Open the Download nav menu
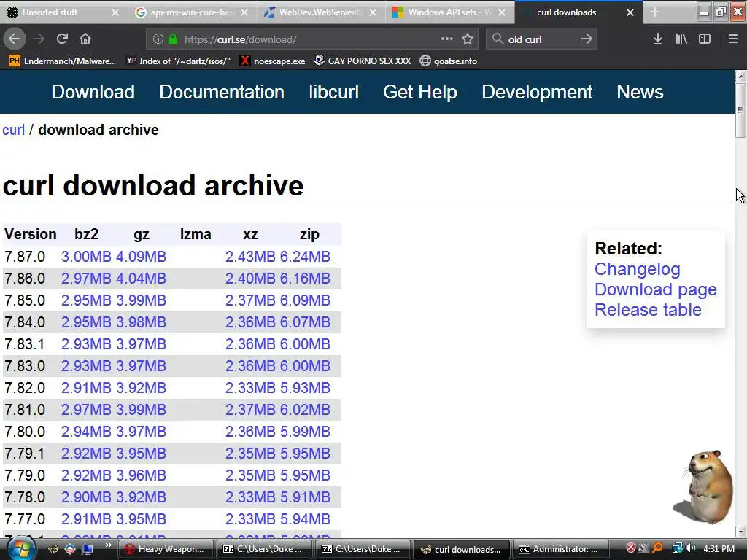747x560 pixels. pos(93,92)
